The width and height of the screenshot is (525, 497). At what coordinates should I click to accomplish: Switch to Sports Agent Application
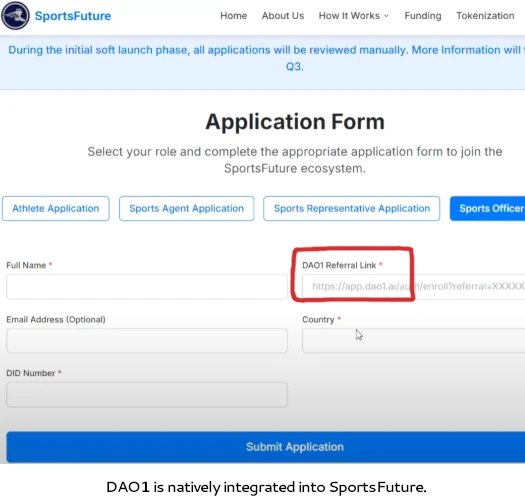(x=186, y=208)
